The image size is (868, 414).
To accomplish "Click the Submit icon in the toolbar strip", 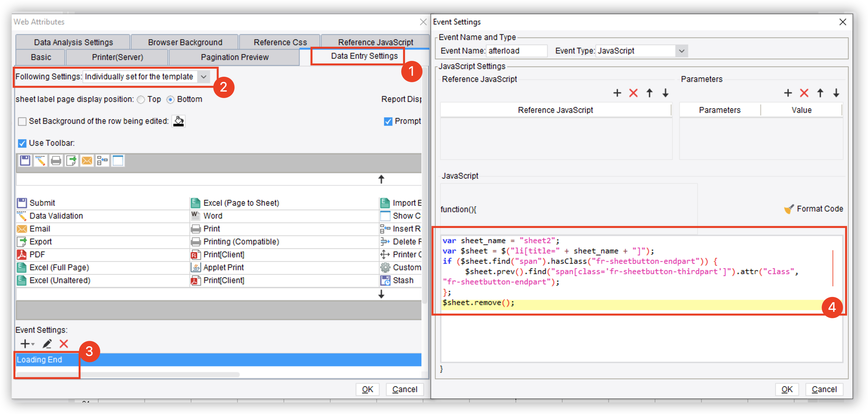I will point(25,161).
